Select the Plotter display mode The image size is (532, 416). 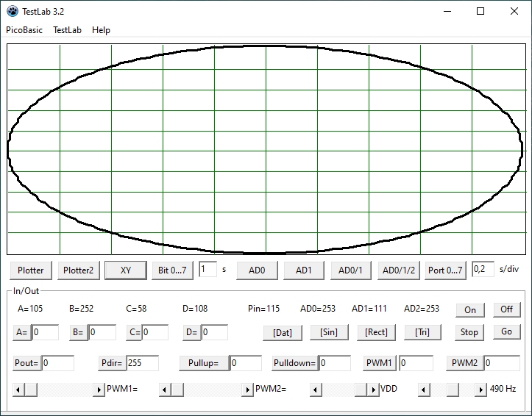click(x=31, y=270)
